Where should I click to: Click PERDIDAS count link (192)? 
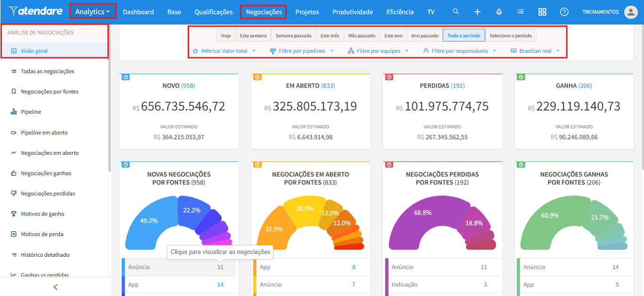[458, 85]
